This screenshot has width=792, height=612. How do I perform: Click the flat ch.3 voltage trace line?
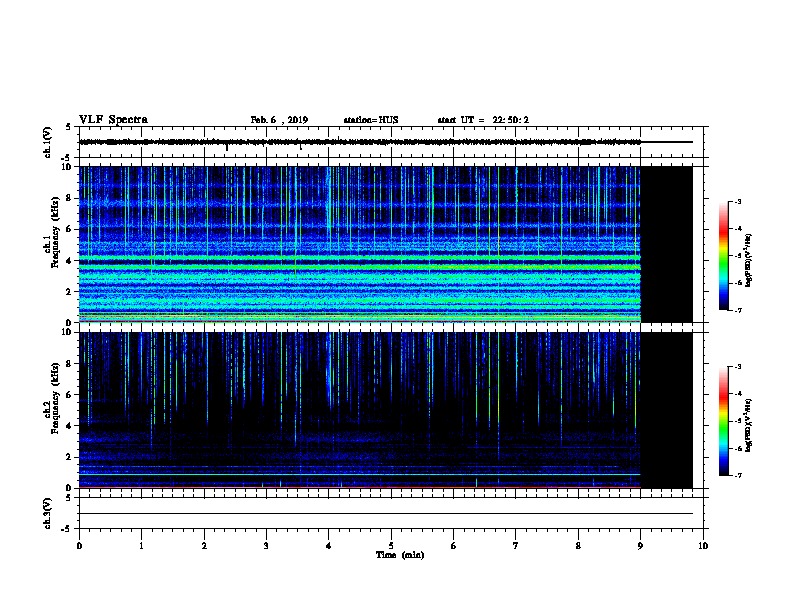click(x=386, y=514)
